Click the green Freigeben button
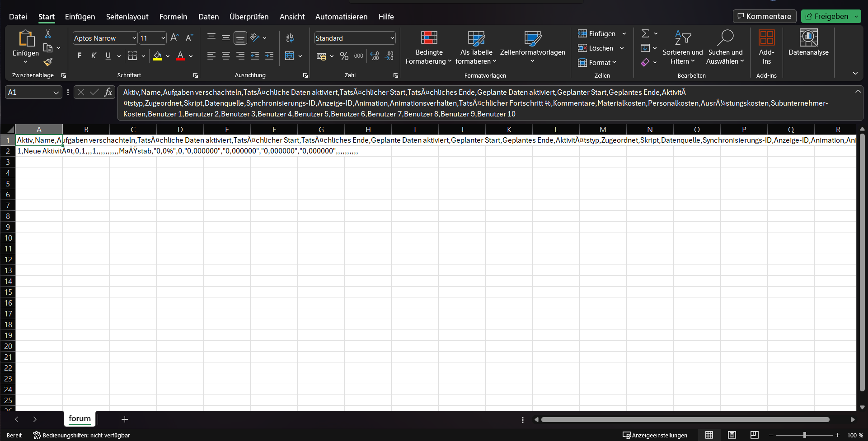The image size is (868, 441). pyautogui.click(x=830, y=16)
